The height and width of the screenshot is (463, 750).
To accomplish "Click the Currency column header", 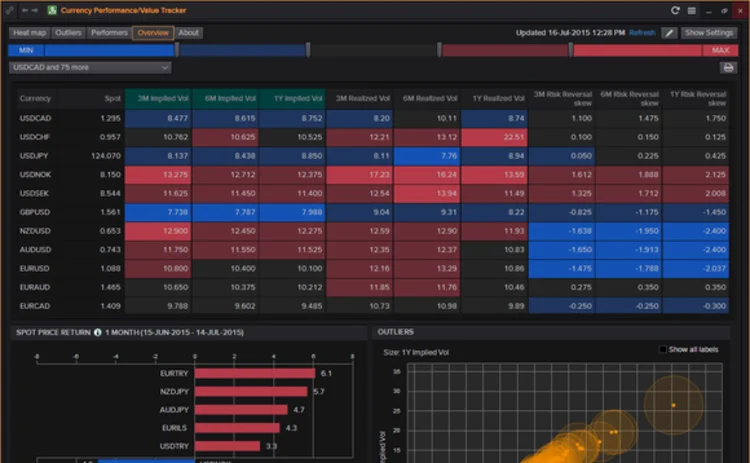I will (x=35, y=99).
